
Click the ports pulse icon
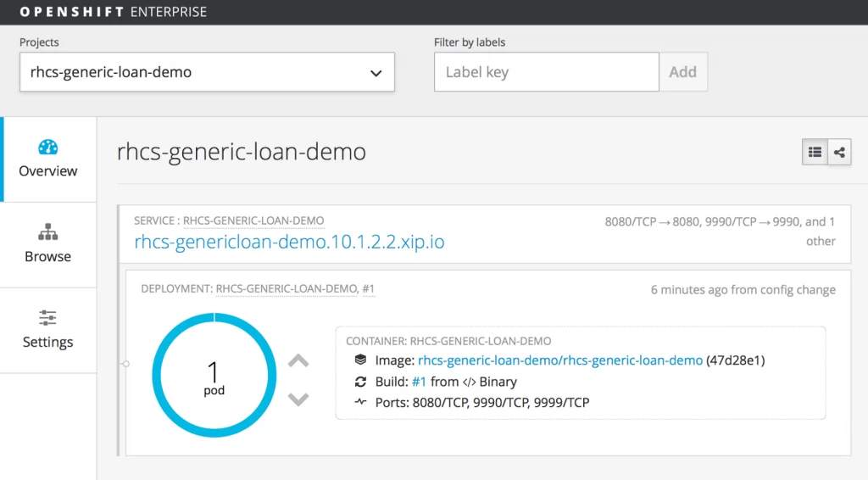point(360,402)
